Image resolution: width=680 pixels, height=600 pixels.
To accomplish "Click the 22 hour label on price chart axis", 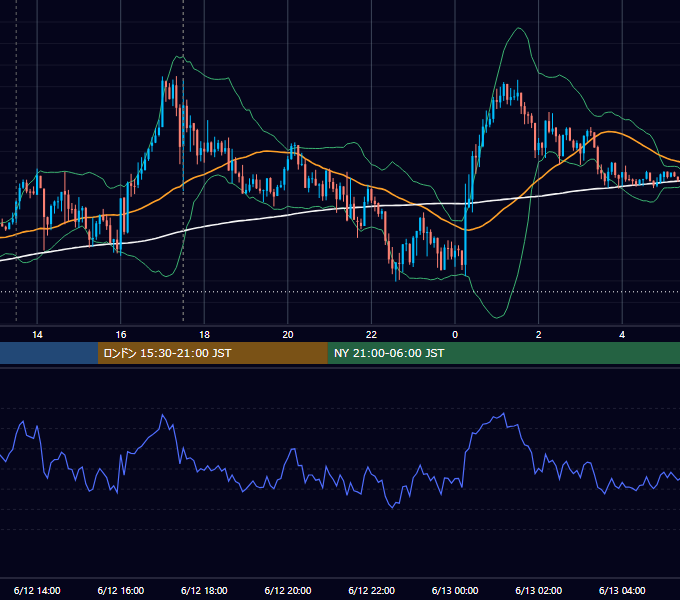I will (x=371, y=335).
